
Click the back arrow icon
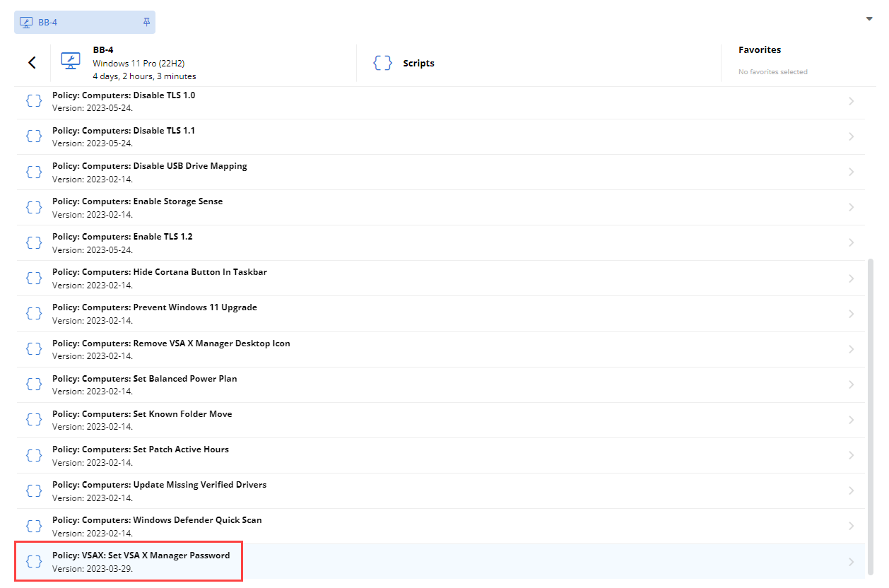[x=32, y=63]
